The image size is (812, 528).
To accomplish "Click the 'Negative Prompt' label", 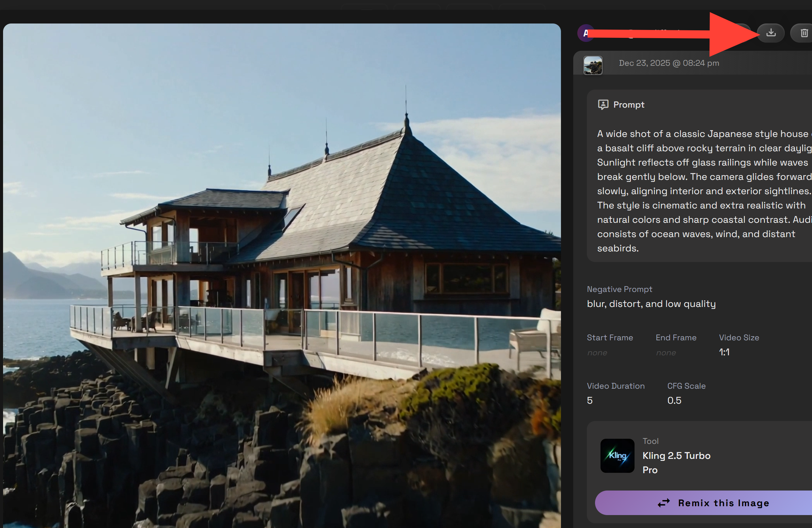I will (x=619, y=289).
